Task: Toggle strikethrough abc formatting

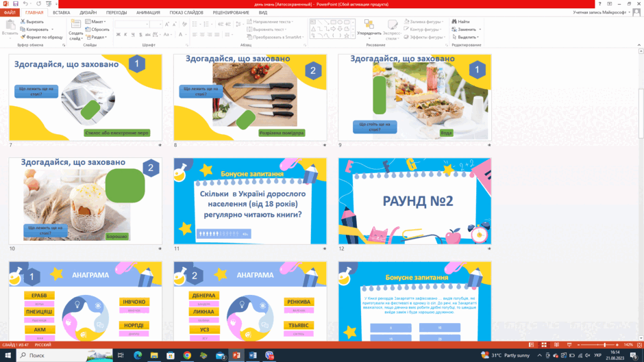Action: (147, 34)
